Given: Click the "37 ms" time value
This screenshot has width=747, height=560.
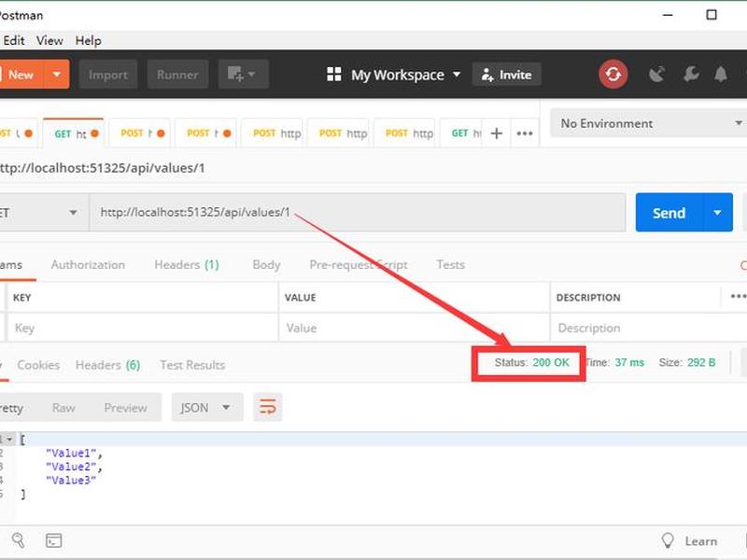Looking at the screenshot, I should [629, 362].
